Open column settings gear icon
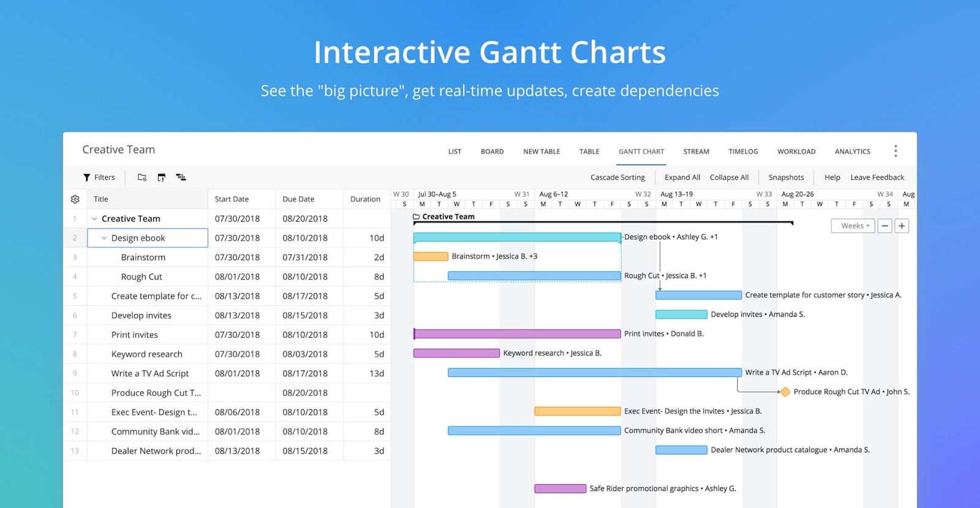Screen dimensions: 980x508 [x=75, y=199]
